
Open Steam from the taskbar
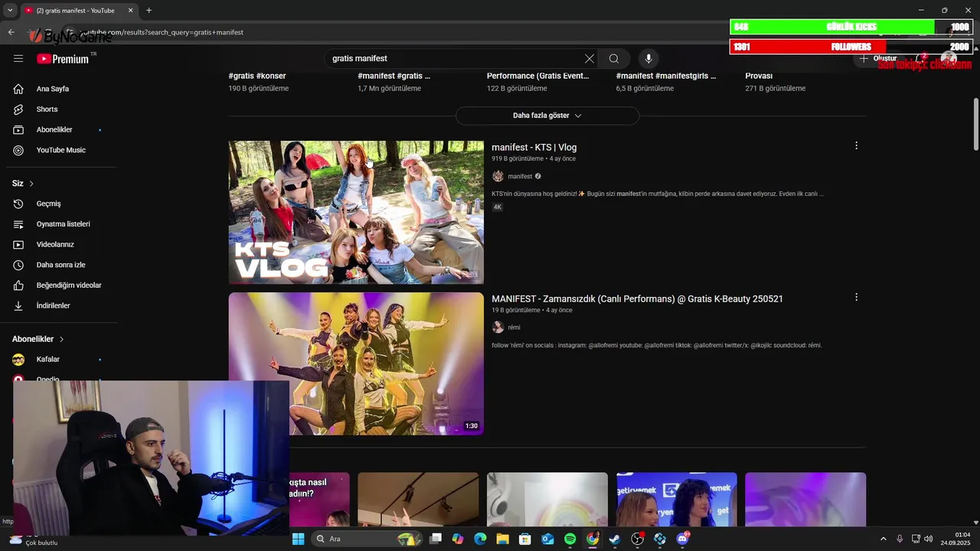click(614, 539)
